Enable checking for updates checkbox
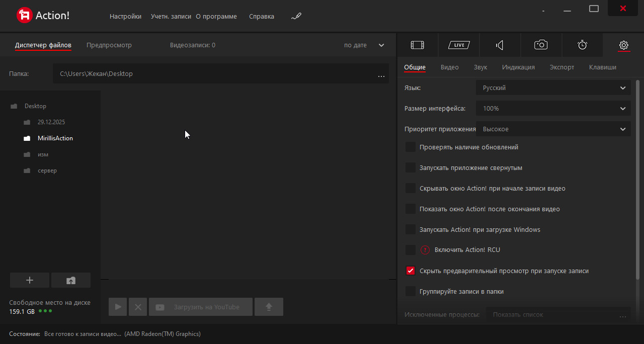Image resolution: width=644 pixels, height=344 pixels. coord(411,147)
